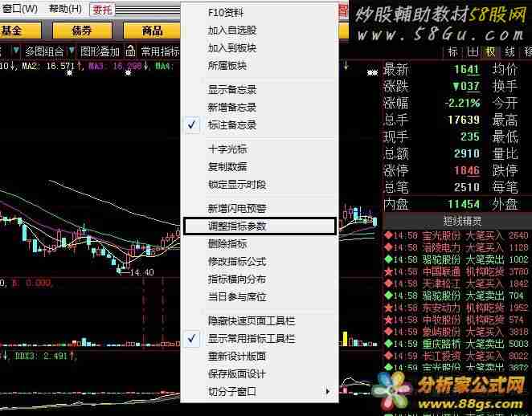Choose 指标横向分布 in the context menu
The width and height of the screenshot is (532, 416).
coord(260,279)
